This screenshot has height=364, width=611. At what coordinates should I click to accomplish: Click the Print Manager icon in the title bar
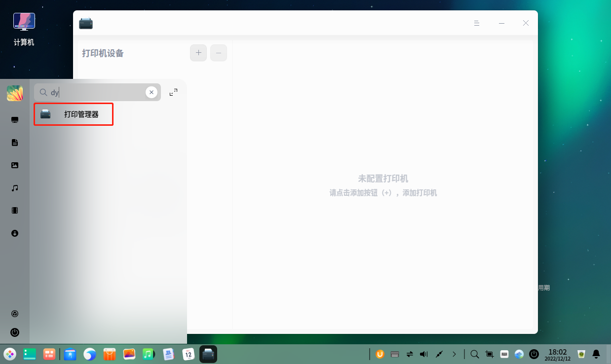point(86,23)
